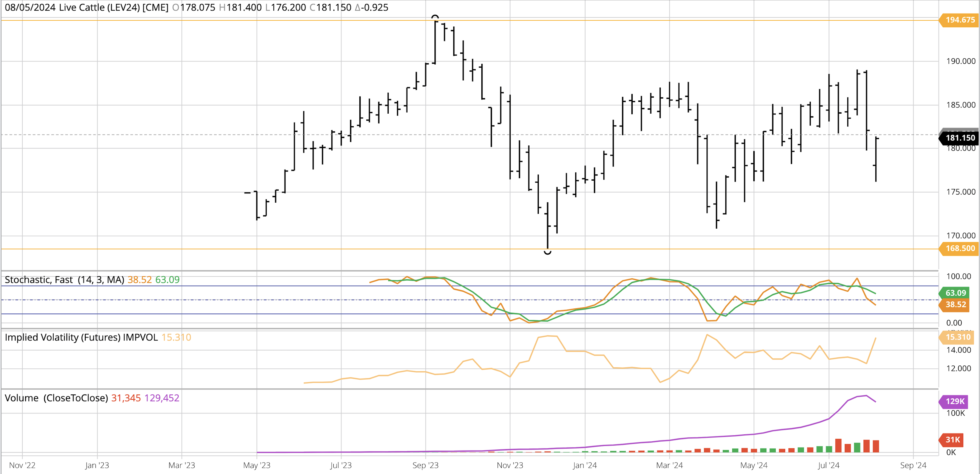Click the orange 38.52 stochastic tag

coord(956,304)
